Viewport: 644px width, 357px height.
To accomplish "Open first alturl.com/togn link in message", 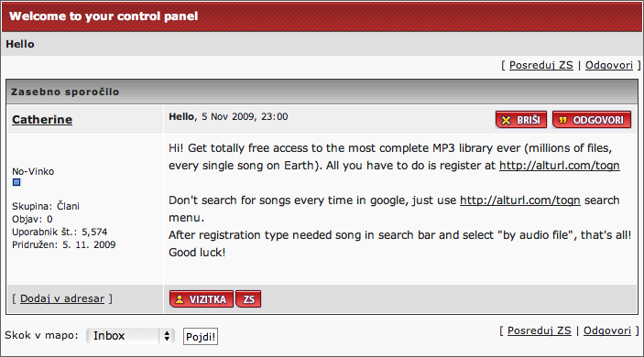I will (x=560, y=166).
